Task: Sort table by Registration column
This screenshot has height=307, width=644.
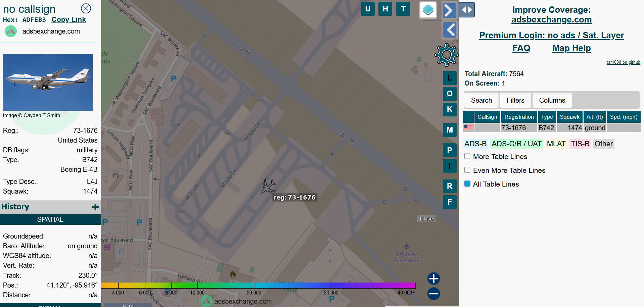Action: tap(519, 117)
